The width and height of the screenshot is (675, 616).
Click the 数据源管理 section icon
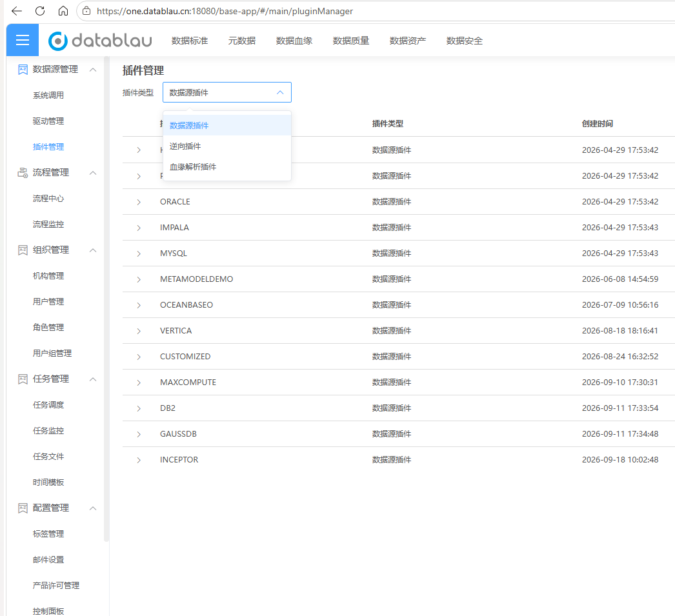click(x=23, y=70)
